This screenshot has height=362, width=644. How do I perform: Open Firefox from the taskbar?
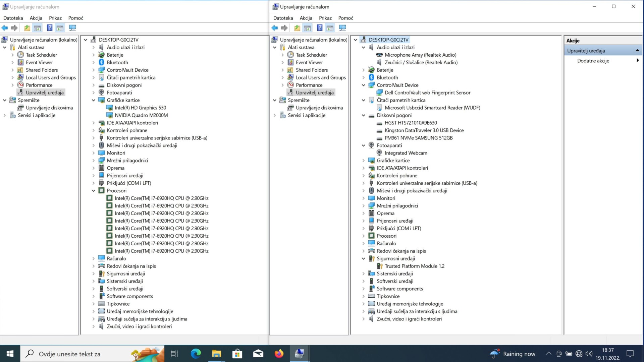[279, 354]
